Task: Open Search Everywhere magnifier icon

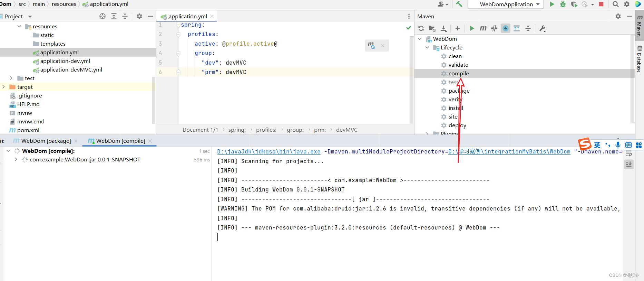Action: point(615,4)
